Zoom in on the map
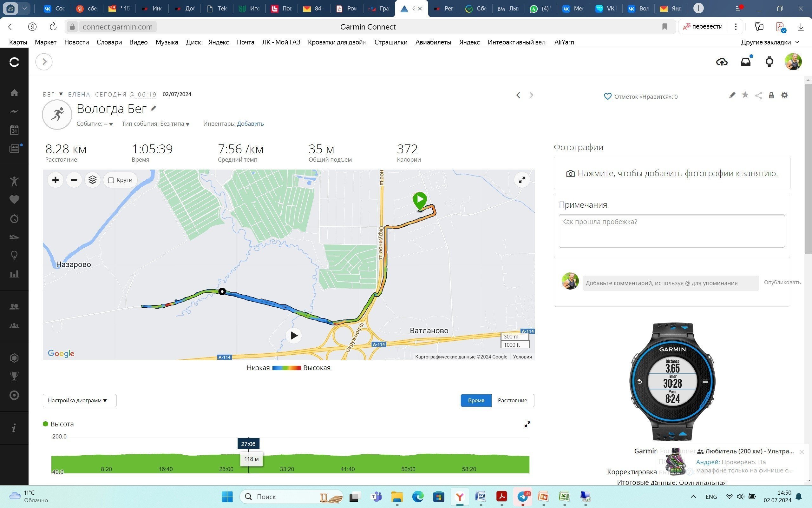This screenshot has width=812, height=508. click(x=56, y=180)
